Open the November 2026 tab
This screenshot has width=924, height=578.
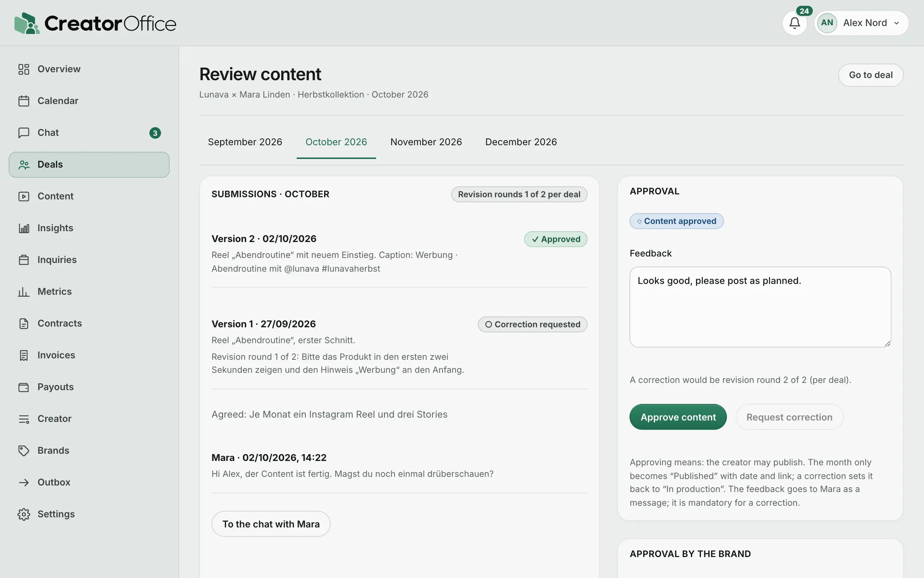pyautogui.click(x=426, y=142)
